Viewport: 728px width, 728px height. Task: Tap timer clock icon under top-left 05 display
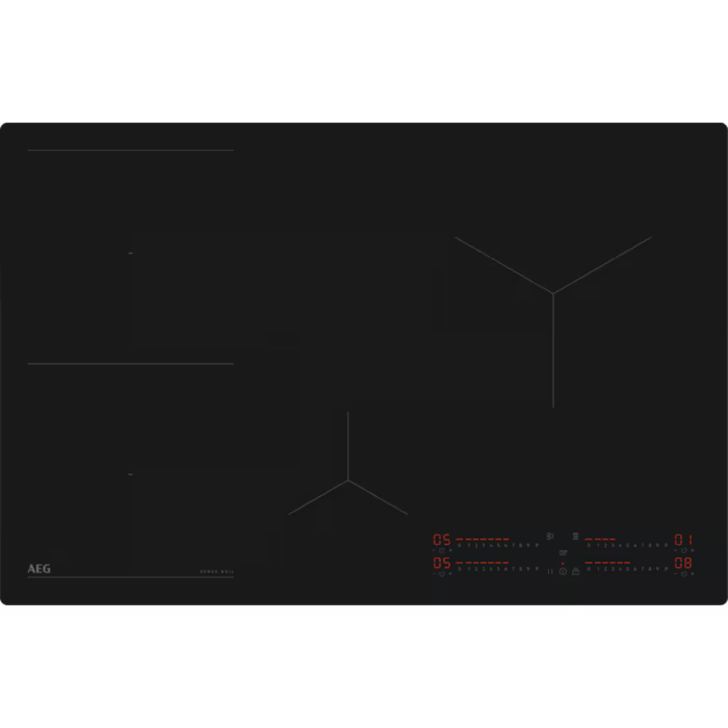pos(442,551)
